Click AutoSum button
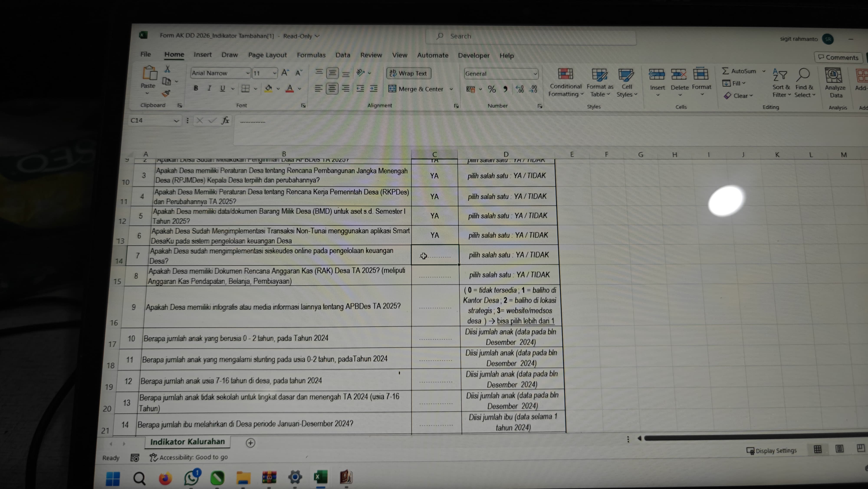 pos(739,71)
